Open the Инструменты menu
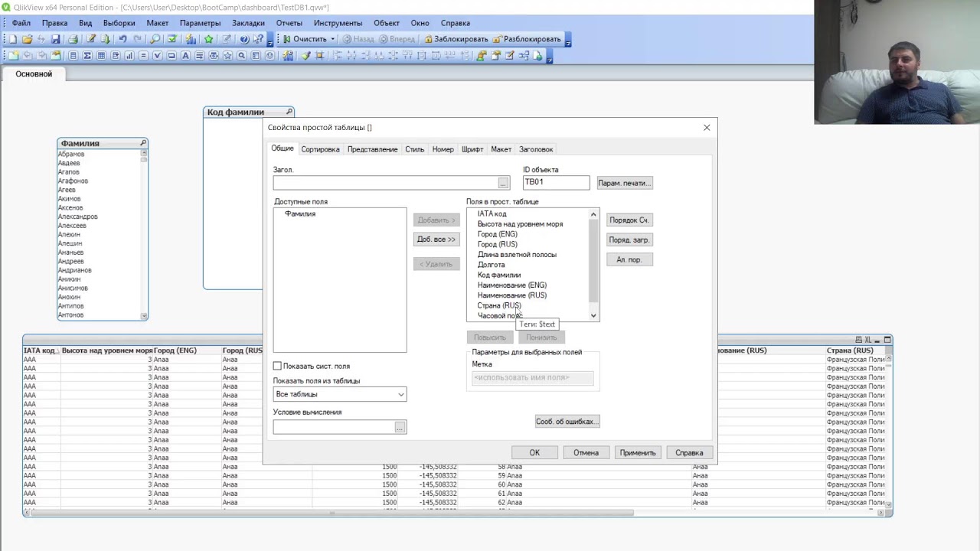 point(338,23)
